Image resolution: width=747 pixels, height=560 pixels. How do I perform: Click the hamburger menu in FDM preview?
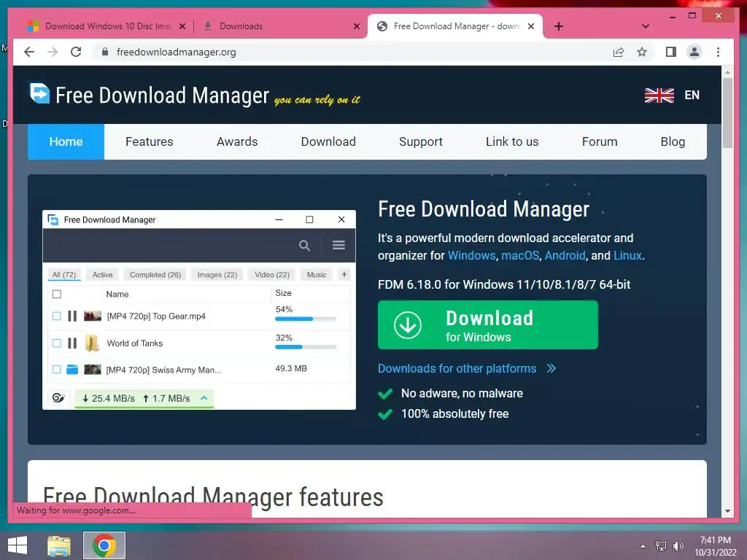[338, 245]
